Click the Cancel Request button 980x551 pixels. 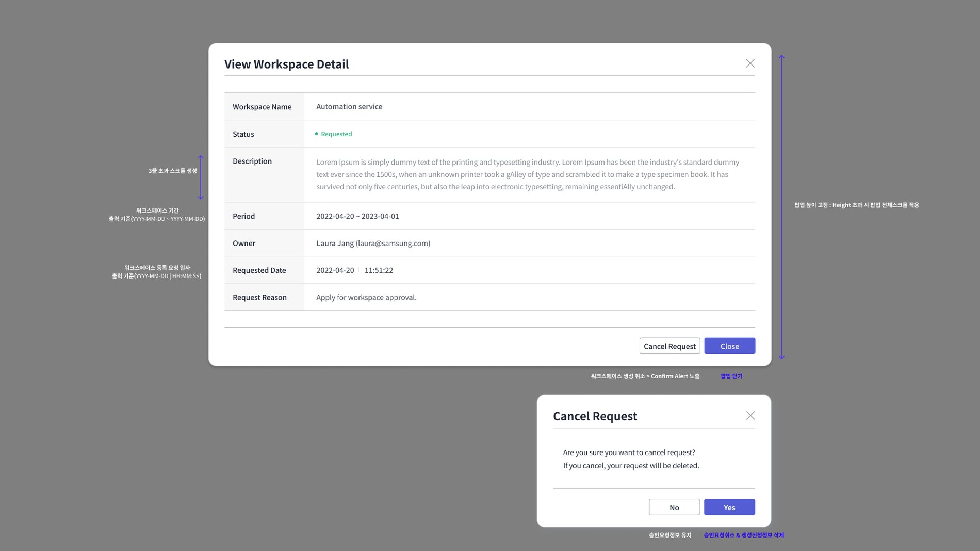tap(669, 346)
